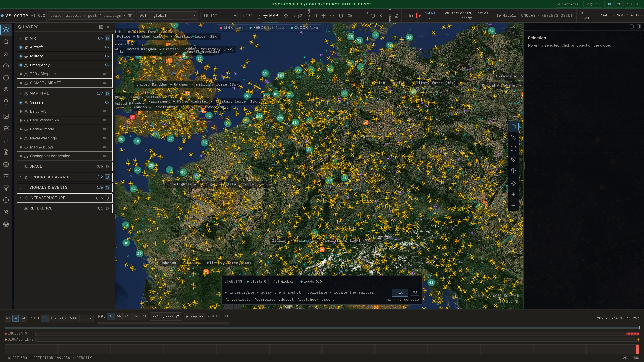Open the bar chart icon in left sidebar
The height and width of the screenshot is (362, 644).
[6, 140]
